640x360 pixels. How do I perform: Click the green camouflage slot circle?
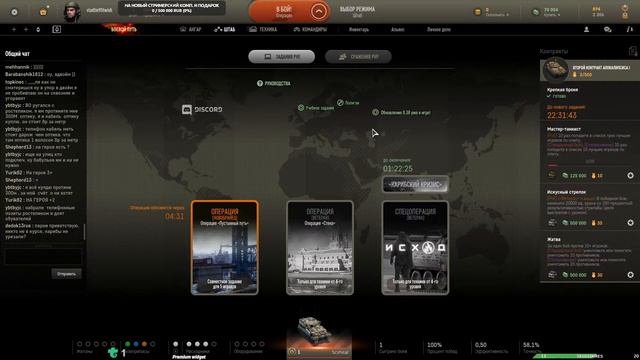pyautogui.click(x=128, y=344)
